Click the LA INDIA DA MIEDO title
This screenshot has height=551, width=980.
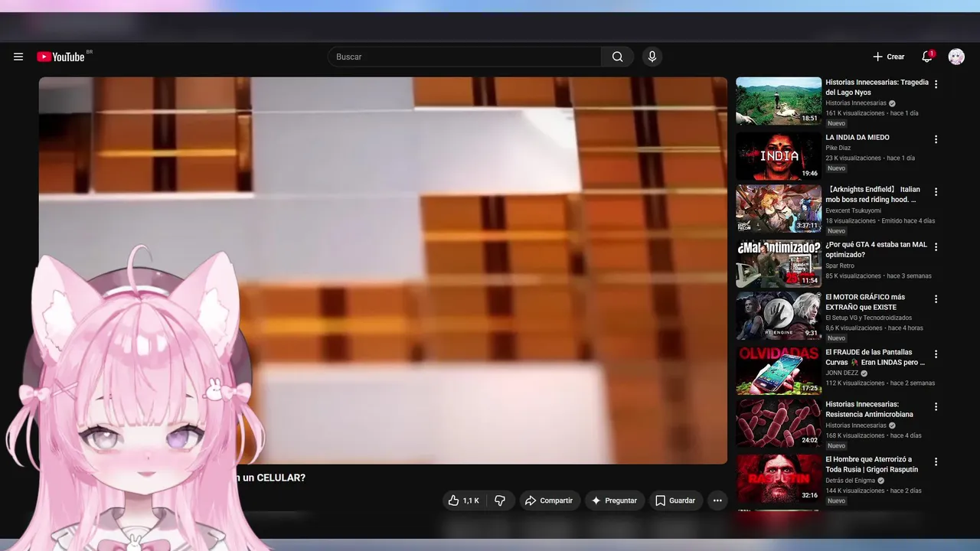coord(857,138)
